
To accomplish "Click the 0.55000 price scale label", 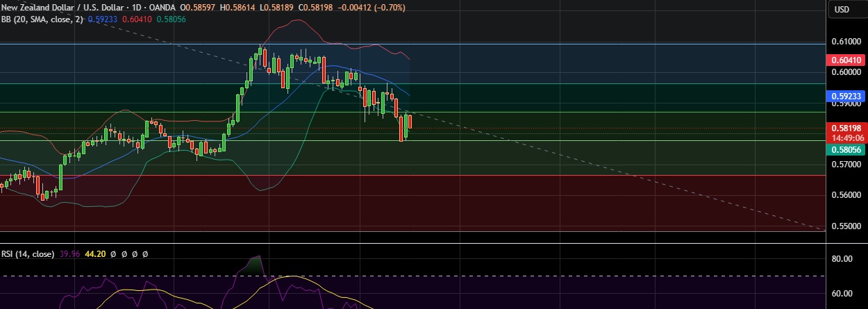I will (846, 226).
